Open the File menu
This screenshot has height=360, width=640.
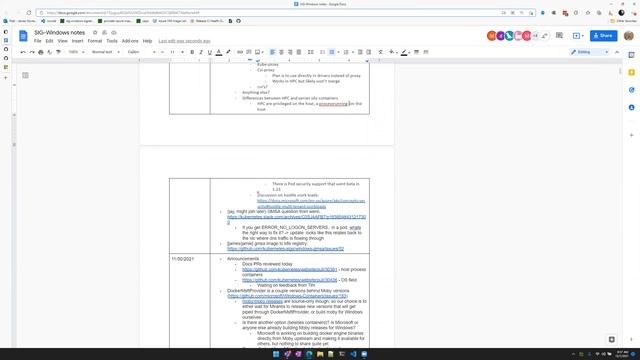point(38,41)
